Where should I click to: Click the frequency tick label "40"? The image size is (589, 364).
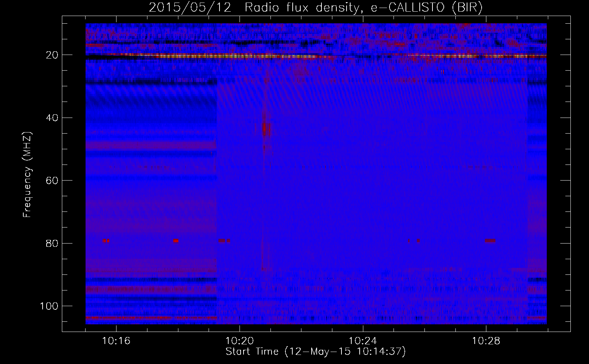pyautogui.click(x=52, y=118)
